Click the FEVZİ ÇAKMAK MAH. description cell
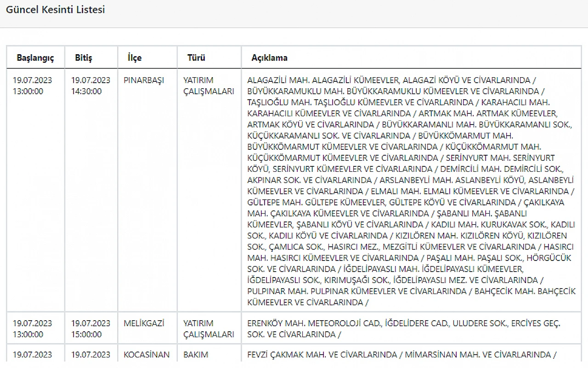 [401, 355]
